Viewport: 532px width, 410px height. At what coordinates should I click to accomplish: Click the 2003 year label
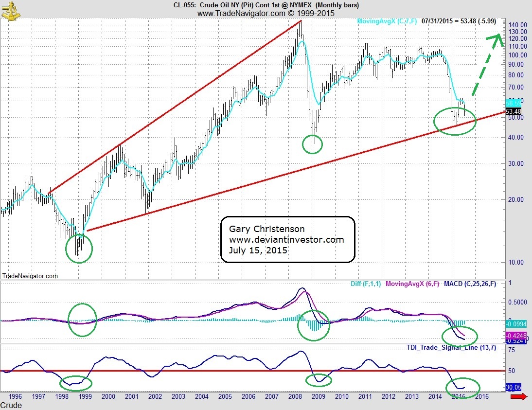coord(178,396)
